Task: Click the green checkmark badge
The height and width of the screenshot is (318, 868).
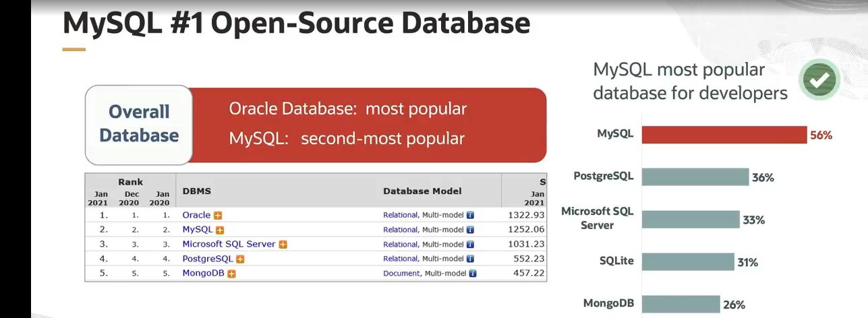Action: [819, 80]
